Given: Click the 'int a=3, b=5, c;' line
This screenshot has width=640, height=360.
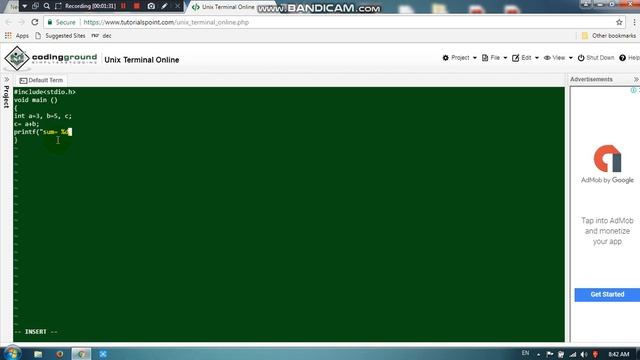Looking at the screenshot, I should click(42, 116).
